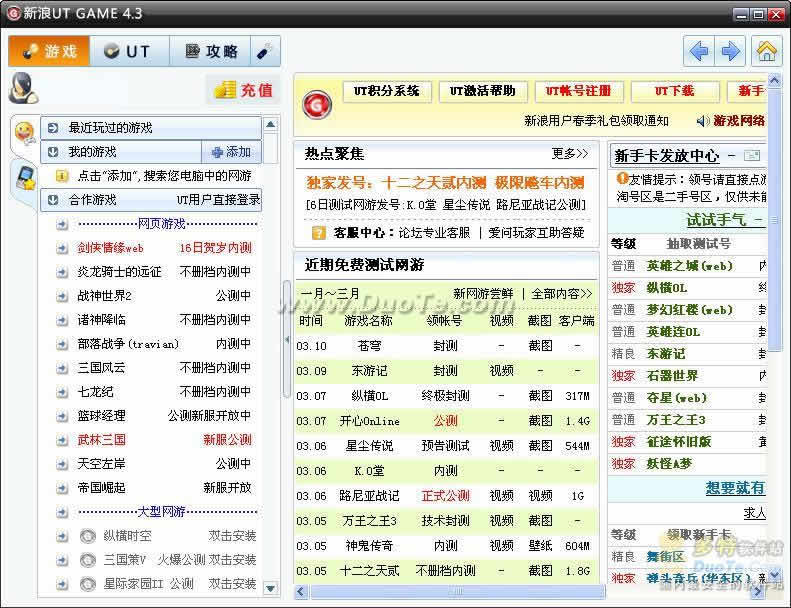Launch 剑侠情缘web from the game list
This screenshot has width=791, height=608.
111,248
